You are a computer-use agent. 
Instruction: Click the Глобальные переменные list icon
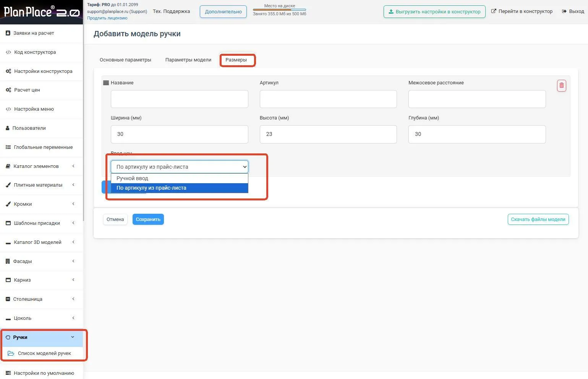tap(8, 147)
